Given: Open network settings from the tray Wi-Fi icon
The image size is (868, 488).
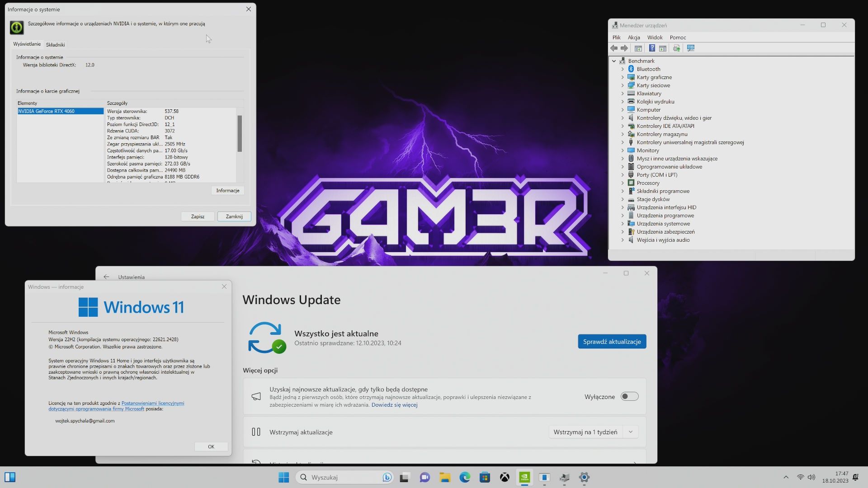Looking at the screenshot, I should pyautogui.click(x=800, y=477).
